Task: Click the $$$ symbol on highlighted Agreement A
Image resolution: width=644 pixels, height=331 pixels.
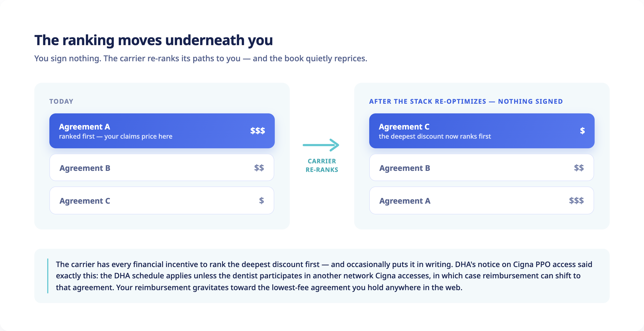Action: [x=258, y=131]
